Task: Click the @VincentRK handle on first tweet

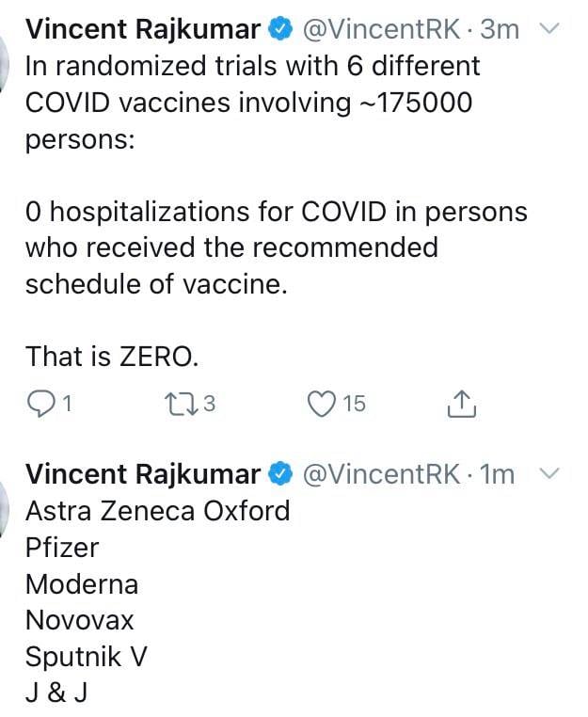Action: [x=381, y=30]
